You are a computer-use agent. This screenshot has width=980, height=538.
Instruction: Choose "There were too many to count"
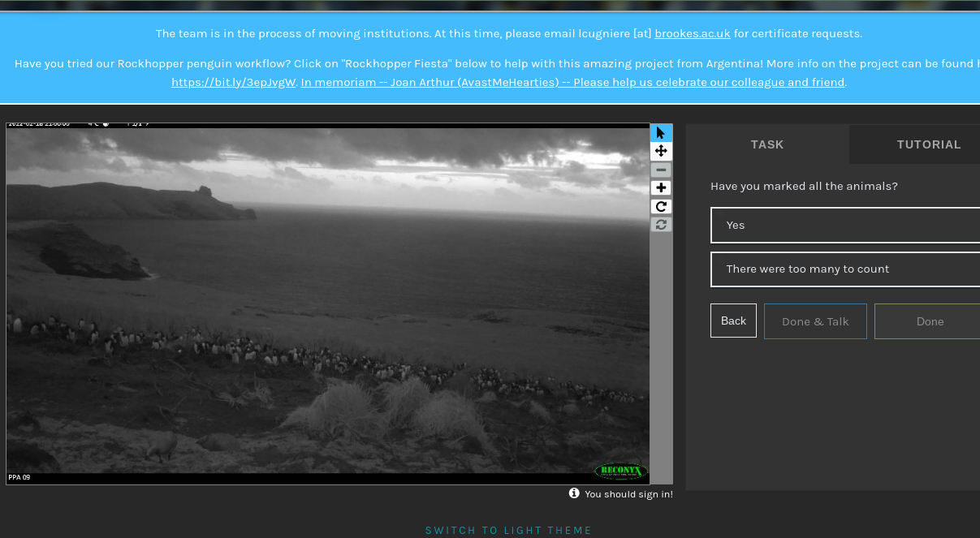pyautogui.click(x=845, y=269)
